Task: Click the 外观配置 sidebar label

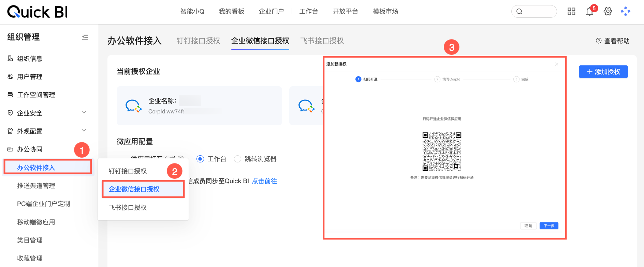Action: [x=30, y=131]
